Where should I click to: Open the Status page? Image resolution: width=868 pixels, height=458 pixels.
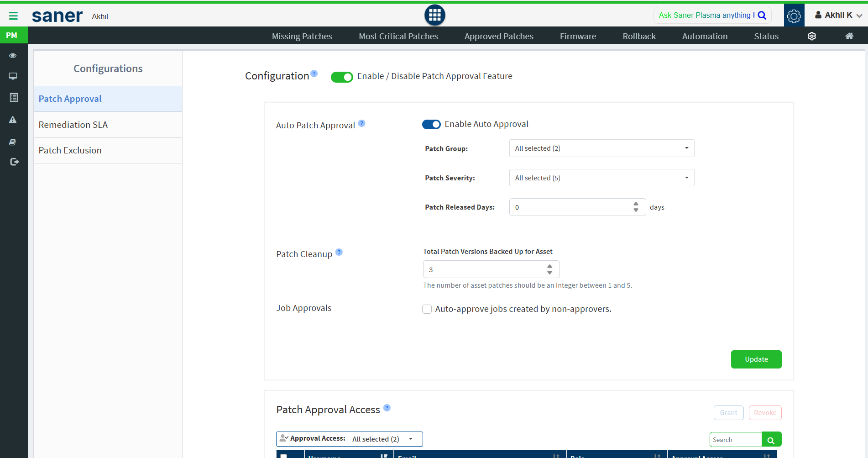pos(766,36)
